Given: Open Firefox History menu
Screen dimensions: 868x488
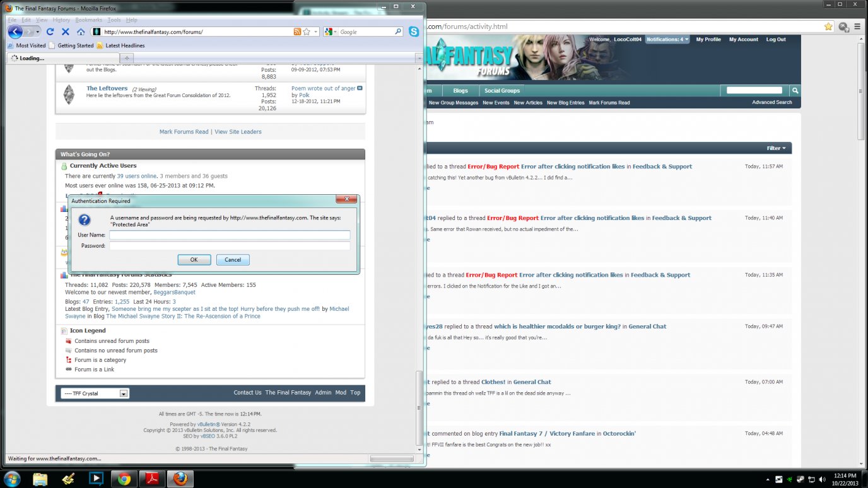Looking at the screenshot, I should (61, 20).
